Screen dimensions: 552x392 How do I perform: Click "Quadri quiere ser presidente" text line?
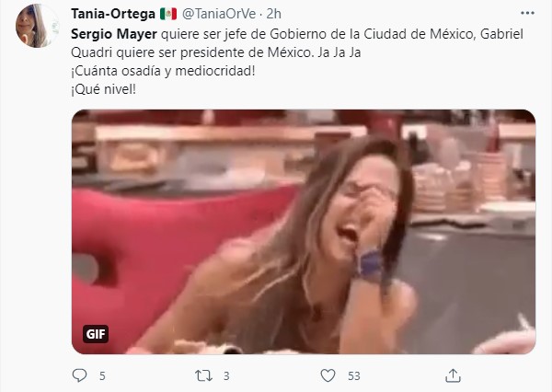216,52
